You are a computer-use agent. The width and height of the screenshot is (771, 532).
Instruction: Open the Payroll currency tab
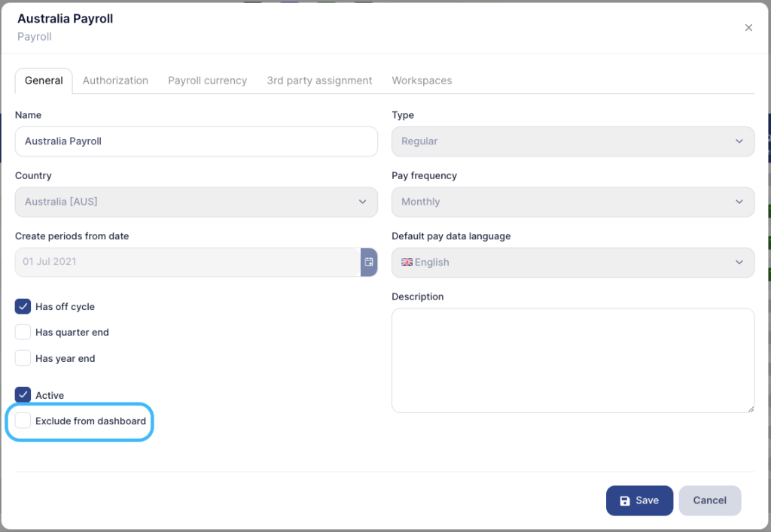(x=207, y=81)
